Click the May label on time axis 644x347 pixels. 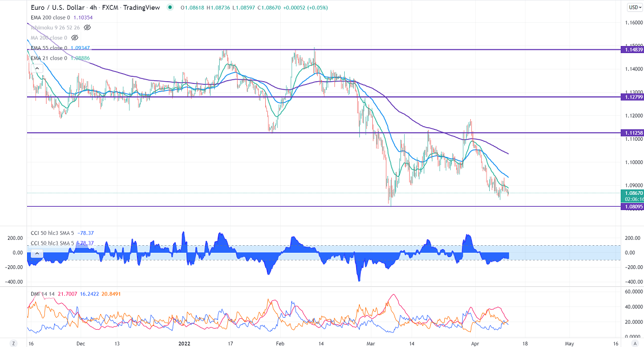click(569, 344)
